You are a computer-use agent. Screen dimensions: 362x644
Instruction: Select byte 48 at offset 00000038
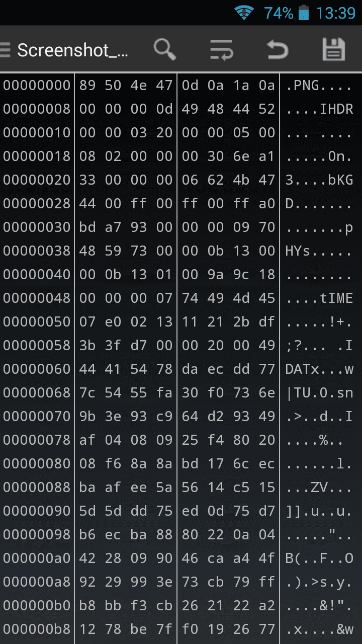click(87, 251)
